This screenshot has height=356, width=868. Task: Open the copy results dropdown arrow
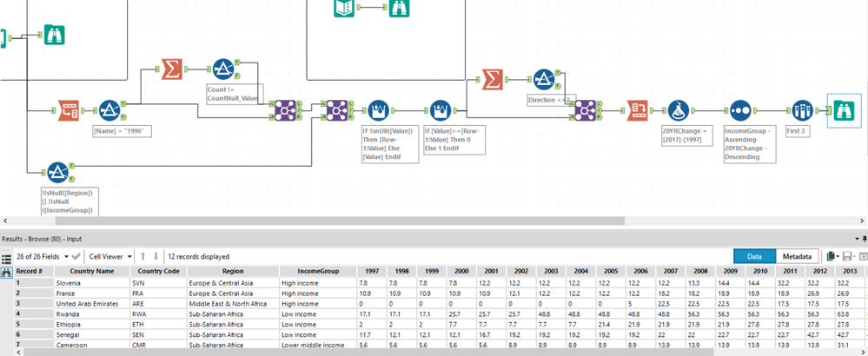click(838, 256)
